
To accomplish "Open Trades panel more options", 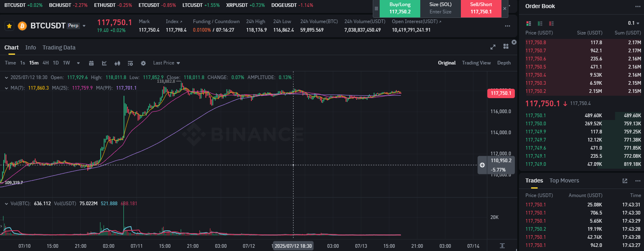I will click(638, 181).
